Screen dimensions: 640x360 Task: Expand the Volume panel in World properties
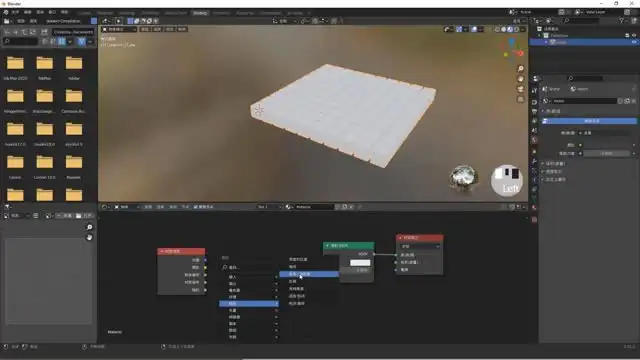[x=543, y=164]
